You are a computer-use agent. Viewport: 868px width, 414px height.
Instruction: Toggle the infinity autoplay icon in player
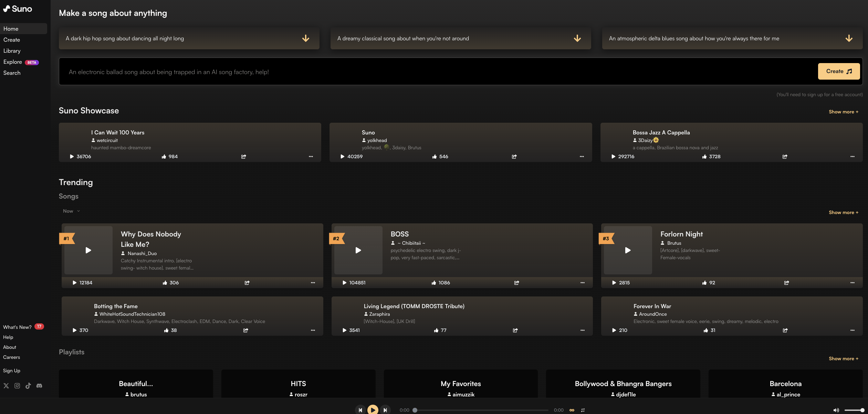pos(572,410)
